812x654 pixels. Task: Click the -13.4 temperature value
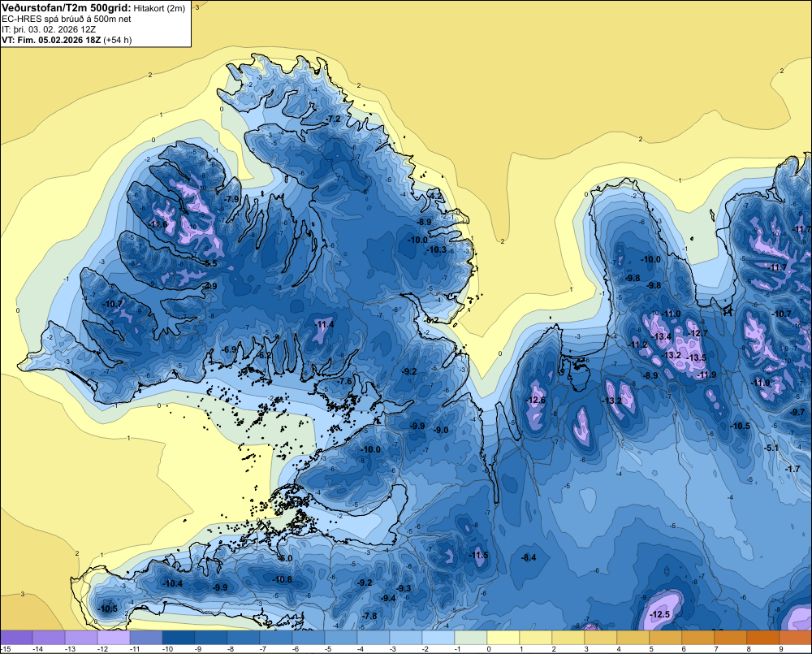point(662,337)
